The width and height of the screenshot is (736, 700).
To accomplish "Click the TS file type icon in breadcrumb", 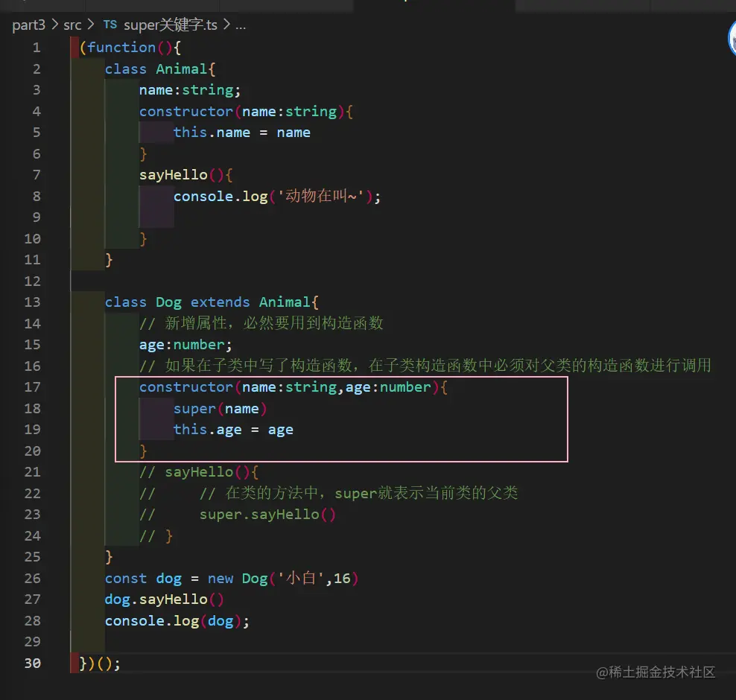I will coord(110,25).
